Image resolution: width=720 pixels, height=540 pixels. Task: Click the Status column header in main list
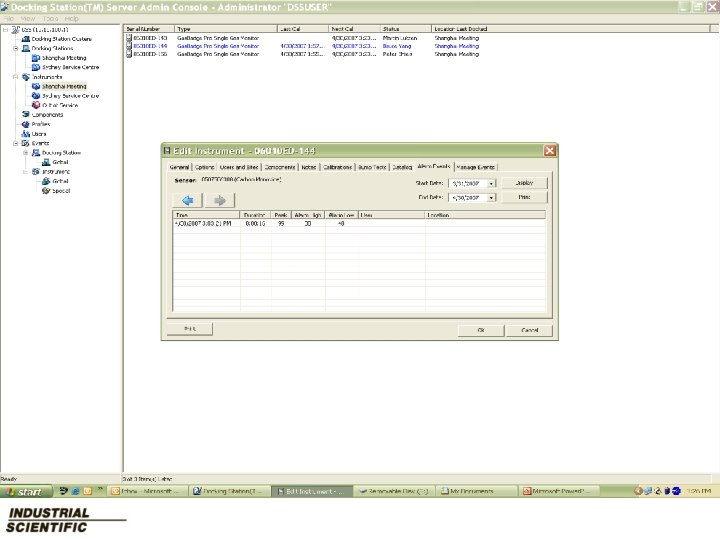405,28
